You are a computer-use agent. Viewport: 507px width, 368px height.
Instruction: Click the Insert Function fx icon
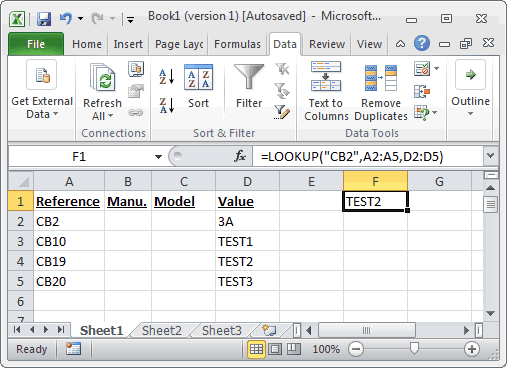240,156
